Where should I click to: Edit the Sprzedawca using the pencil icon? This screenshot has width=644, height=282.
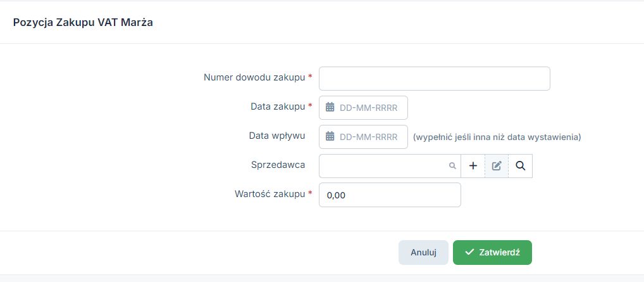(497, 166)
